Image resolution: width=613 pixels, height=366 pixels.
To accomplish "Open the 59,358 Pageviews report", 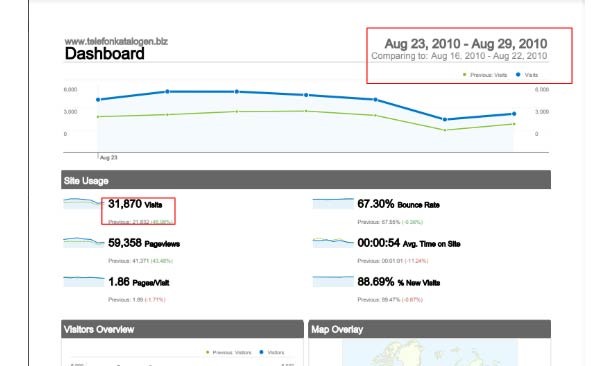I will (x=144, y=243).
